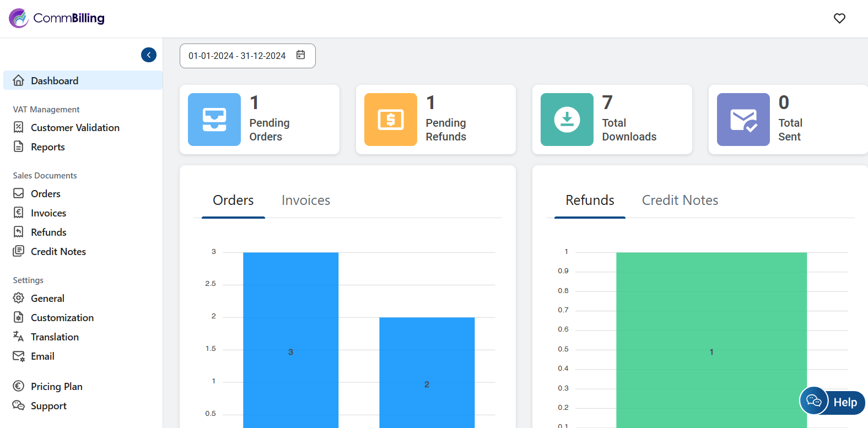868x428 pixels.
Task: Open the Translation settings page
Action: tap(55, 337)
